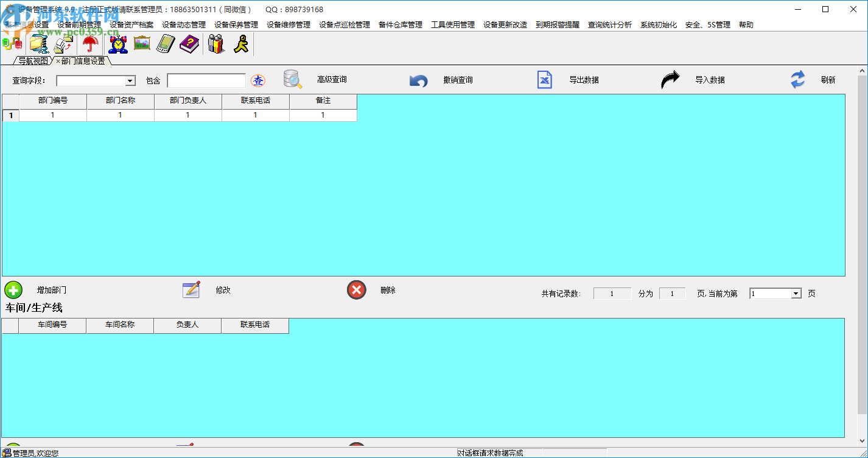Open the 安全、5S管理 menu
Image resolution: width=868 pixels, height=458 pixels.
point(708,25)
